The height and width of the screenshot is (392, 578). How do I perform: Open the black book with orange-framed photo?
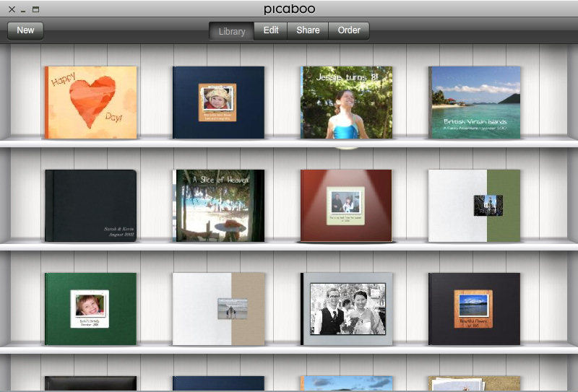point(474,309)
